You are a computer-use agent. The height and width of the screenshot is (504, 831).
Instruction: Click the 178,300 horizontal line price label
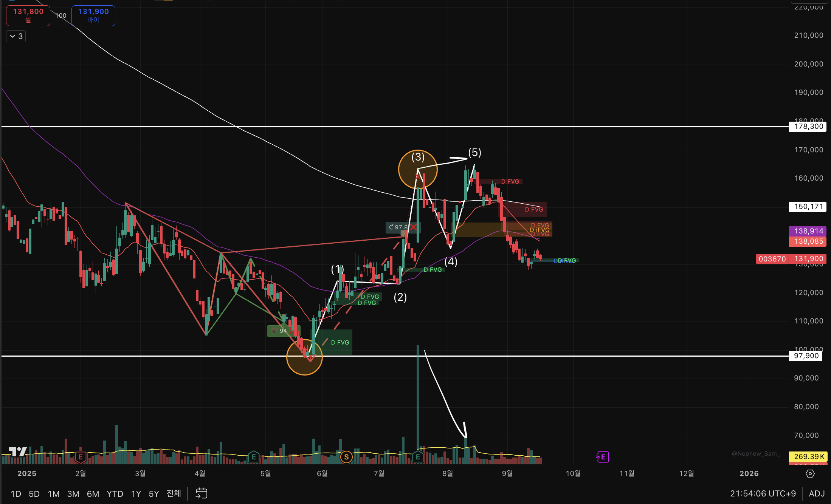point(808,127)
